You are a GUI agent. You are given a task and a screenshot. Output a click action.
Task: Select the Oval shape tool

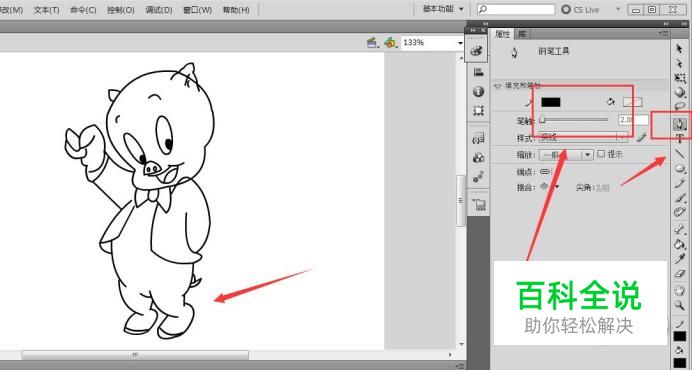click(x=680, y=169)
